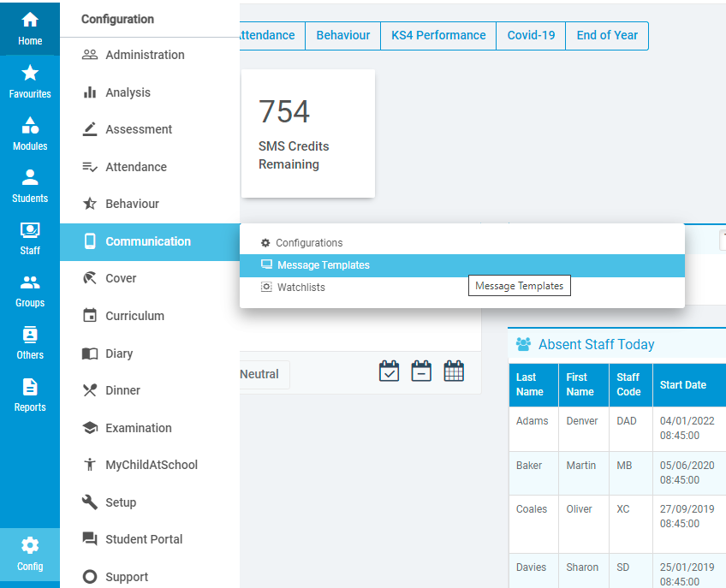The width and height of the screenshot is (726, 588).
Task: Click the calendar grid icon
Action: tap(454, 371)
